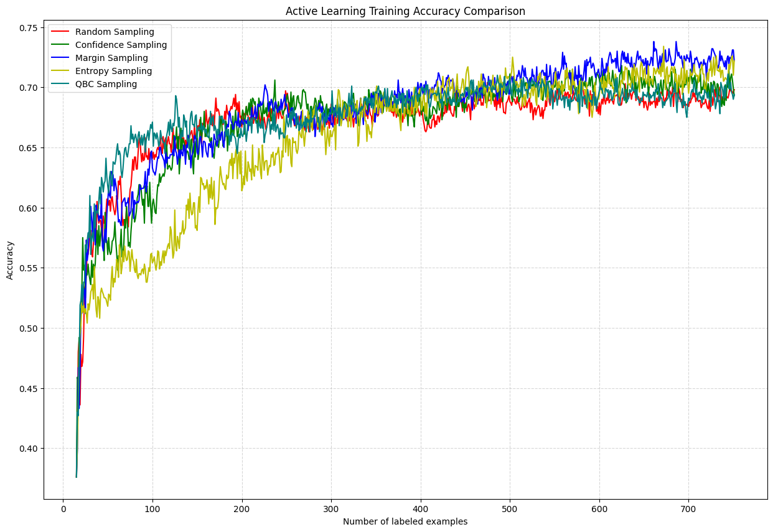Click the green line swatch for Confidence Sampling
773x532 pixels.
tap(60, 45)
